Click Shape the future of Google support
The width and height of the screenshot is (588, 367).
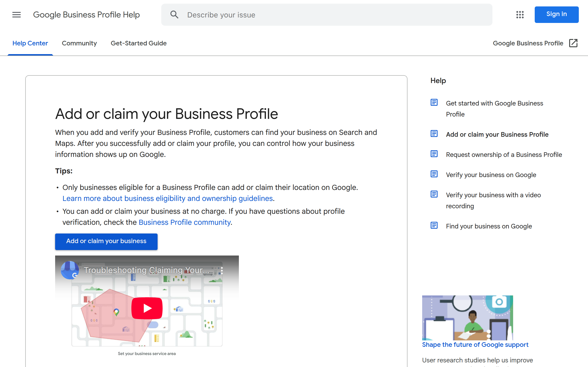(475, 345)
